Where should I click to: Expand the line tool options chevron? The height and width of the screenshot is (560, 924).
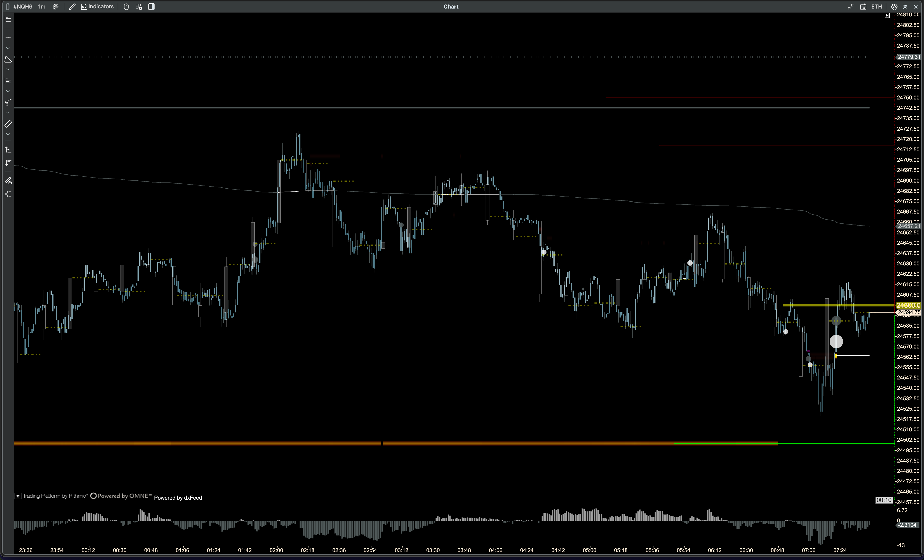tap(8, 48)
